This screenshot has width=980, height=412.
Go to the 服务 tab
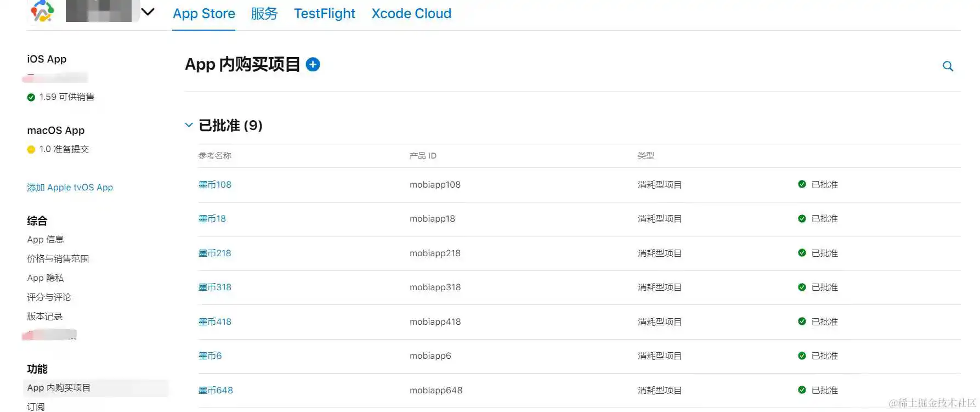264,13
